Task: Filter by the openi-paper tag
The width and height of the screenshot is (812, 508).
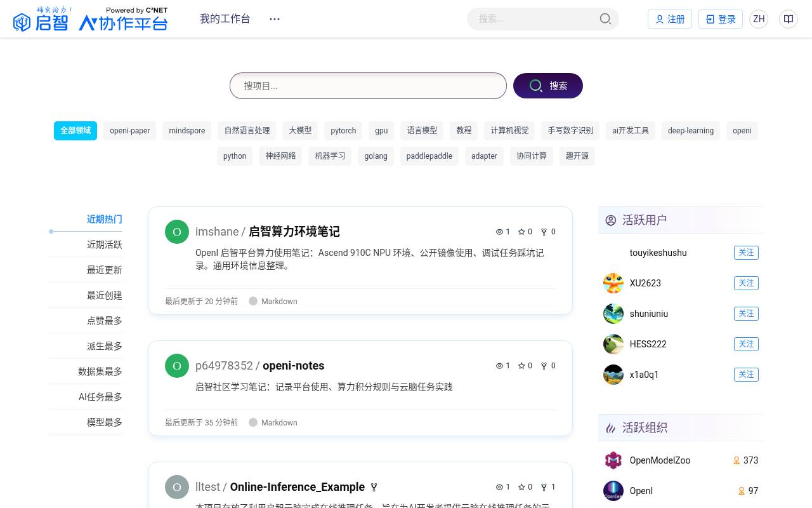Action: 130,131
